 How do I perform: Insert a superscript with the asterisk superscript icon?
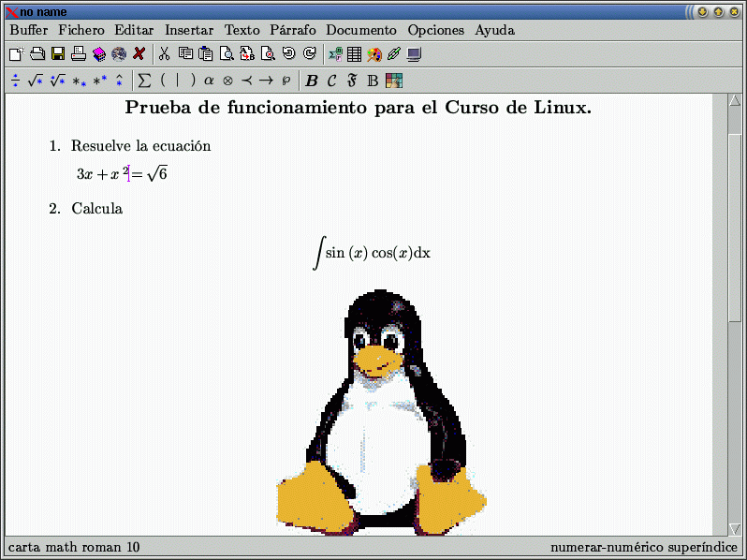click(100, 81)
